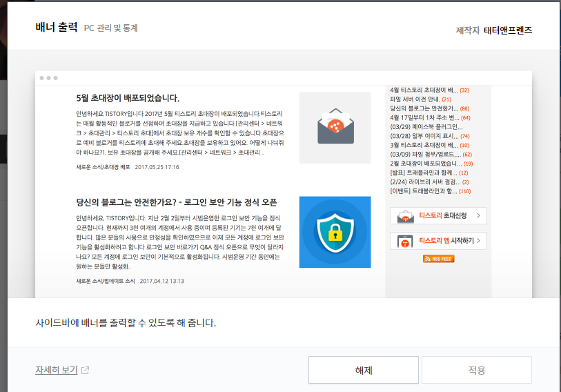Click the date 2017.05.25 17:16
This screenshot has width=561, height=392.
(x=157, y=167)
